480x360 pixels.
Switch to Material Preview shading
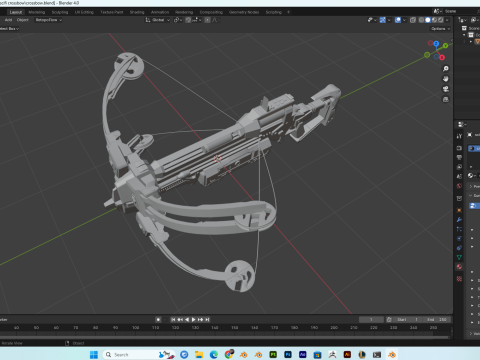coord(434,20)
